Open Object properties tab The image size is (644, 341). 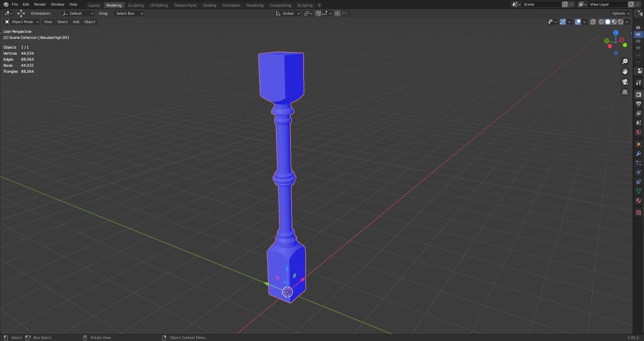click(x=639, y=144)
